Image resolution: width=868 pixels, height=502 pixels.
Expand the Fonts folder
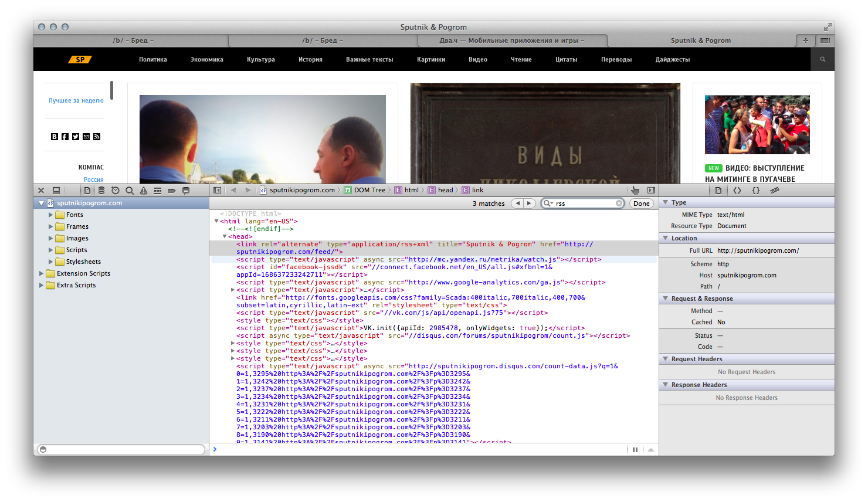coord(50,215)
